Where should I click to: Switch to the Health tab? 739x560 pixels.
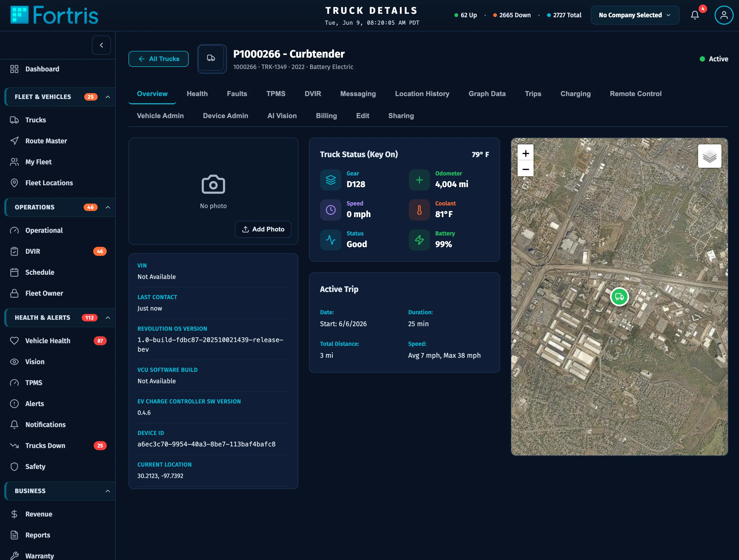(197, 94)
